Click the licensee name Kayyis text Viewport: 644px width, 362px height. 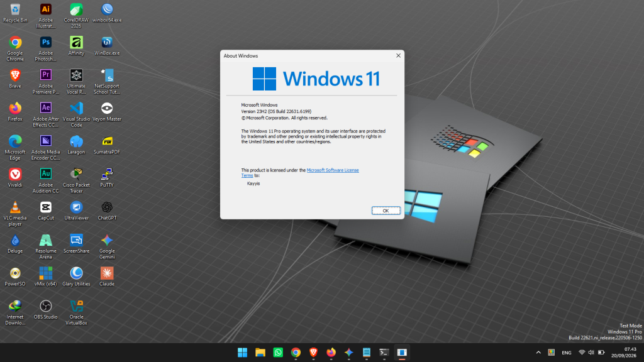point(253,184)
